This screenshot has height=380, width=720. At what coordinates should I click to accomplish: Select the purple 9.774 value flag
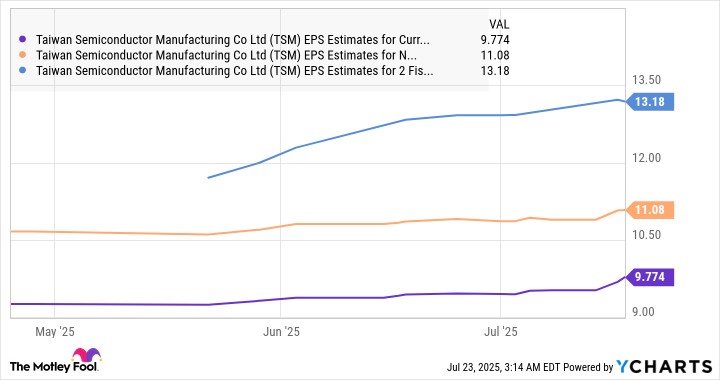650,277
